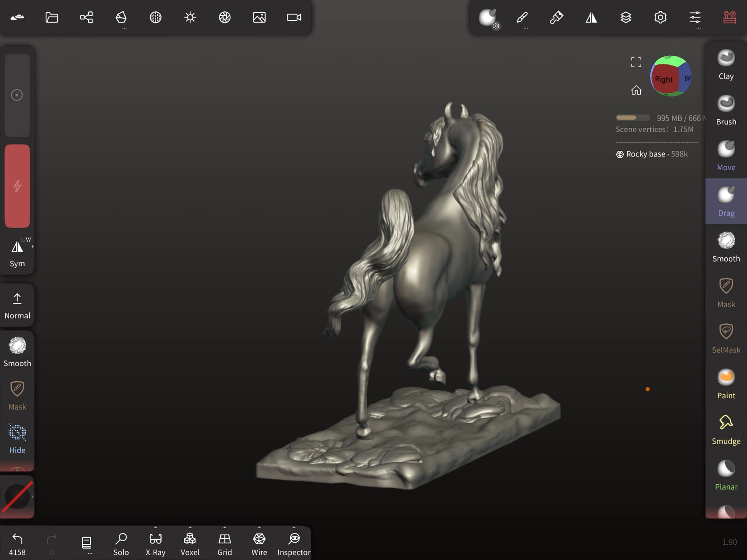This screenshot has height=560, width=747.
Task: Adjust the red intensity slider
Action: (x=17, y=186)
